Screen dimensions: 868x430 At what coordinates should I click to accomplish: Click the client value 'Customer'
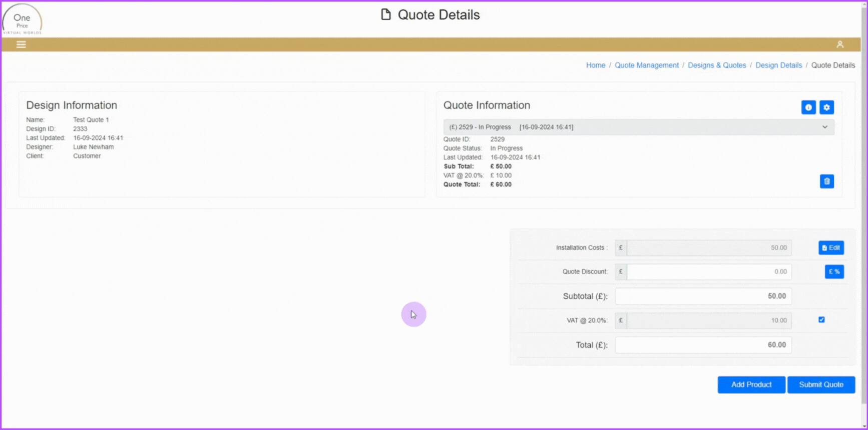click(x=87, y=156)
